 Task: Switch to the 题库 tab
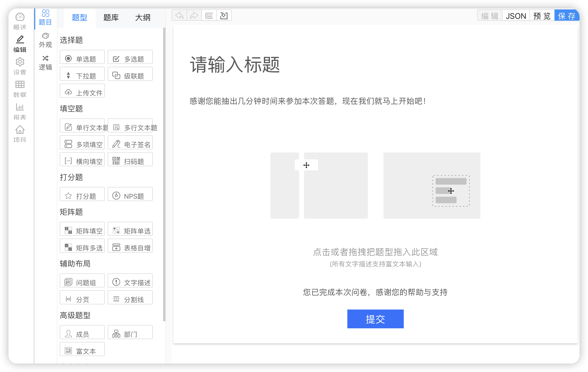(111, 18)
